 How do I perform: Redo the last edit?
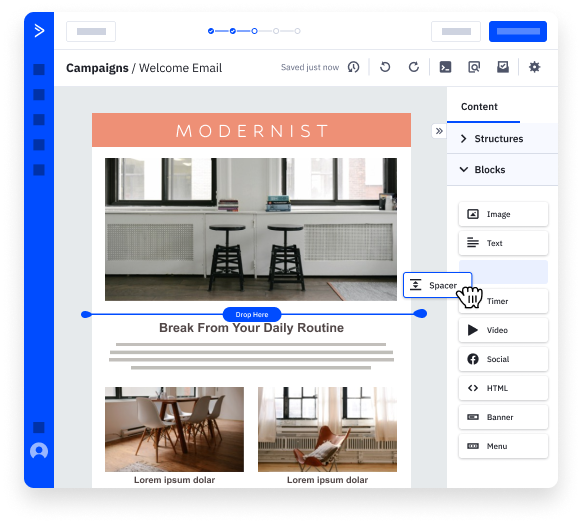[x=413, y=67]
